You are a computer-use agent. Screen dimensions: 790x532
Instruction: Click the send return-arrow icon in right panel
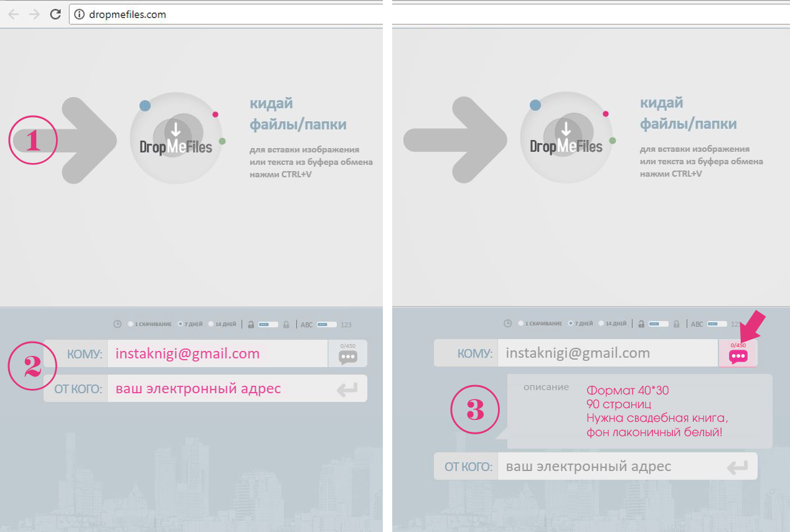[x=738, y=467]
